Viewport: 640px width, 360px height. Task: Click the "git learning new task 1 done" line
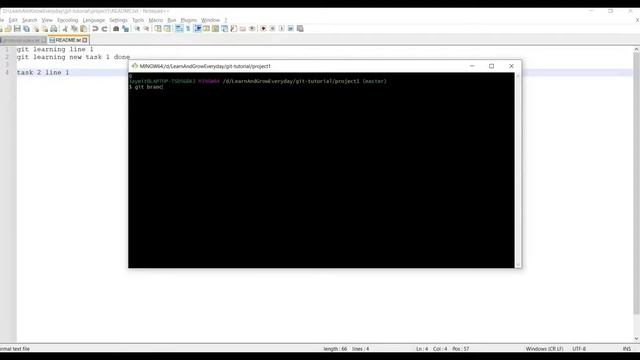[73, 57]
